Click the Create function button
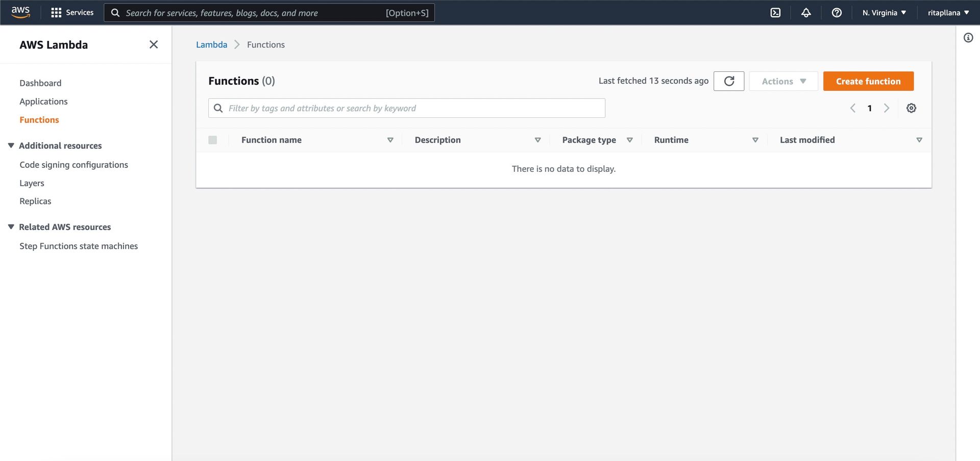This screenshot has height=461, width=980. 868,81
